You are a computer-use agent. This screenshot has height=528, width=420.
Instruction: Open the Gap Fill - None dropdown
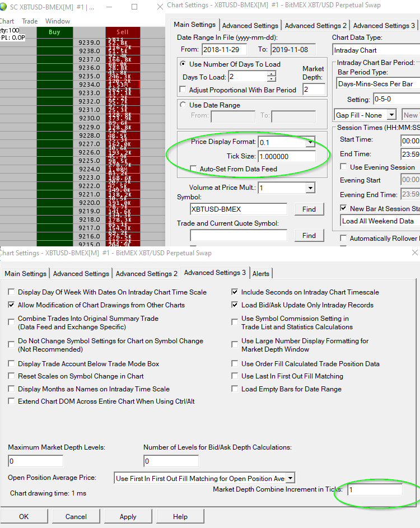point(391,115)
